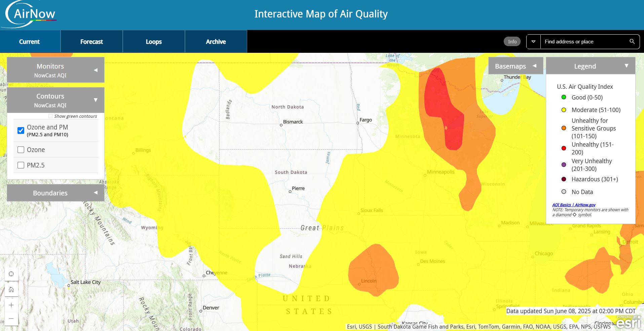This screenshot has height=331, width=644.
Task: Expand the Monitors NowCast AQI panel
Action: 55,70
